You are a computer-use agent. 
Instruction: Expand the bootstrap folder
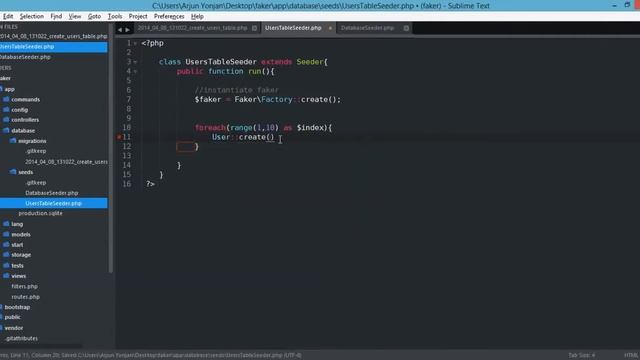pyautogui.click(x=17, y=307)
